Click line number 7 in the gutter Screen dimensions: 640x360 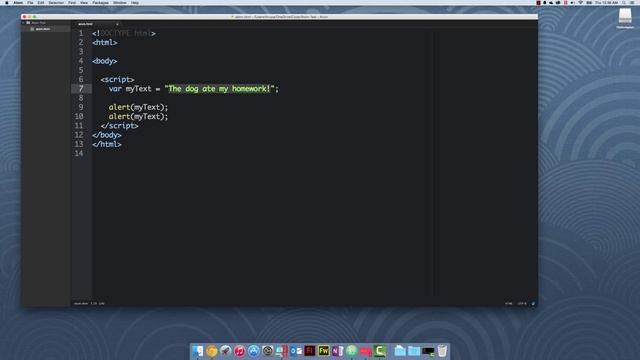point(81,89)
